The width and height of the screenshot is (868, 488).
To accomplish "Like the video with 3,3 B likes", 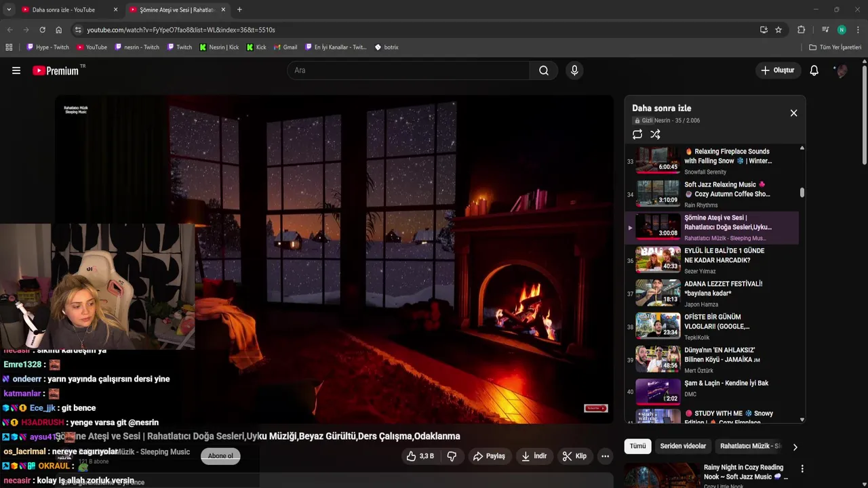I will (x=420, y=456).
